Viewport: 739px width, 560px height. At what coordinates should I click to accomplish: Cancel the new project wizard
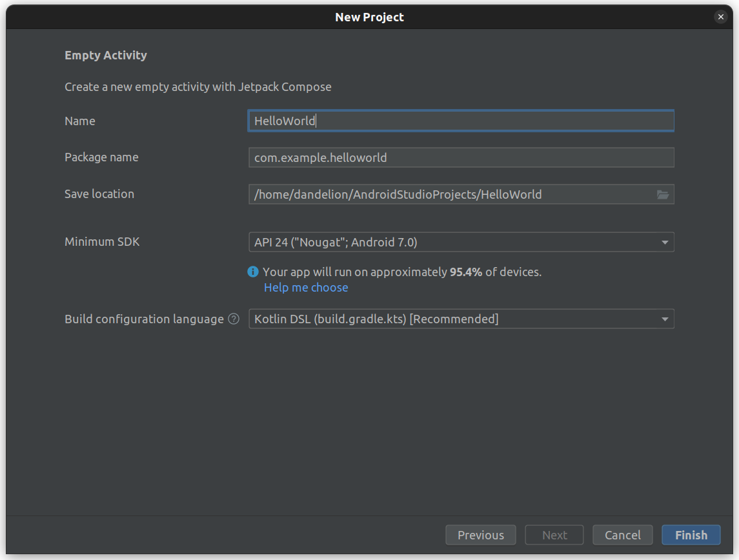(623, 535)
